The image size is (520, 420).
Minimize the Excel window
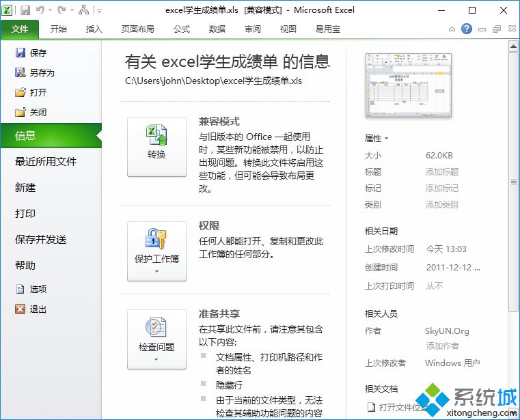coord(441,10)
